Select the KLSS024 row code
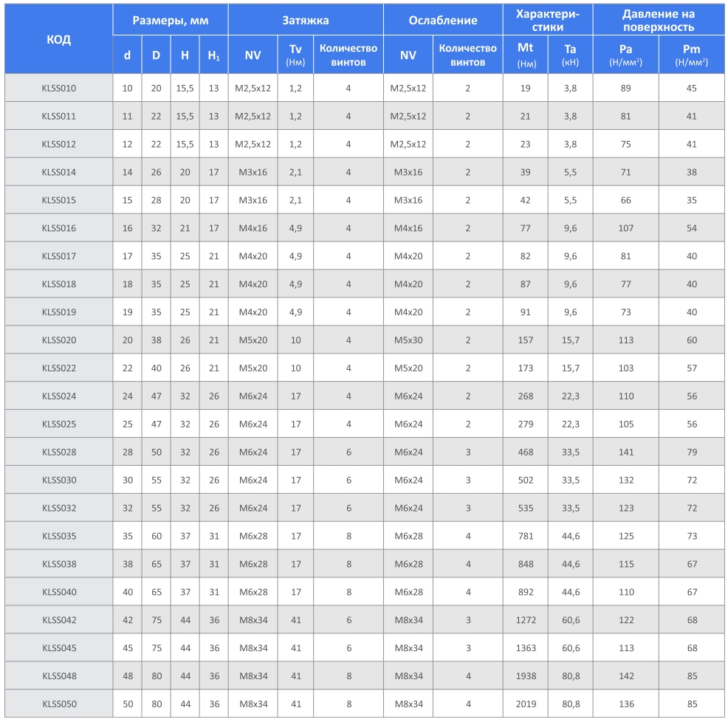This screenshot has width=728, height=722. point(59,396)
